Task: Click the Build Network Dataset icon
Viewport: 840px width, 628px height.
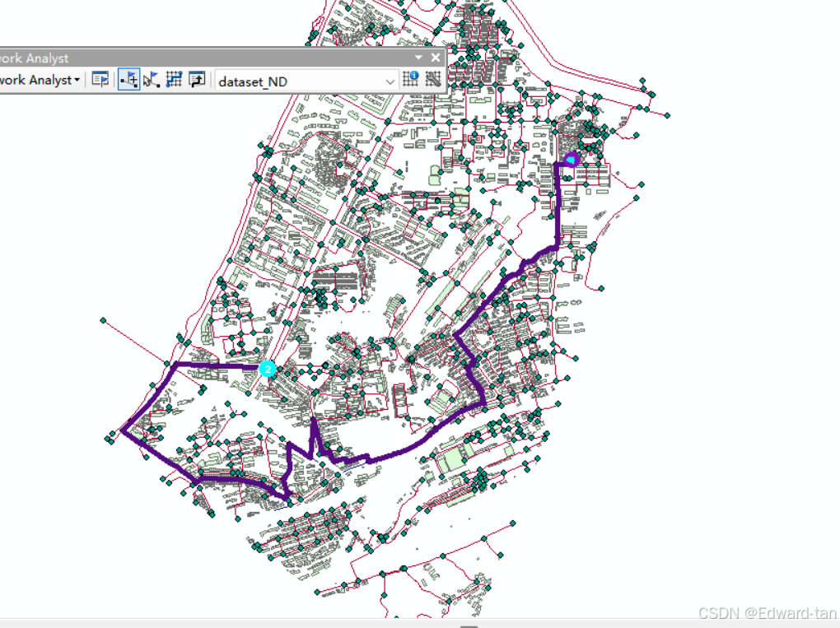Action: pos(433,80)
